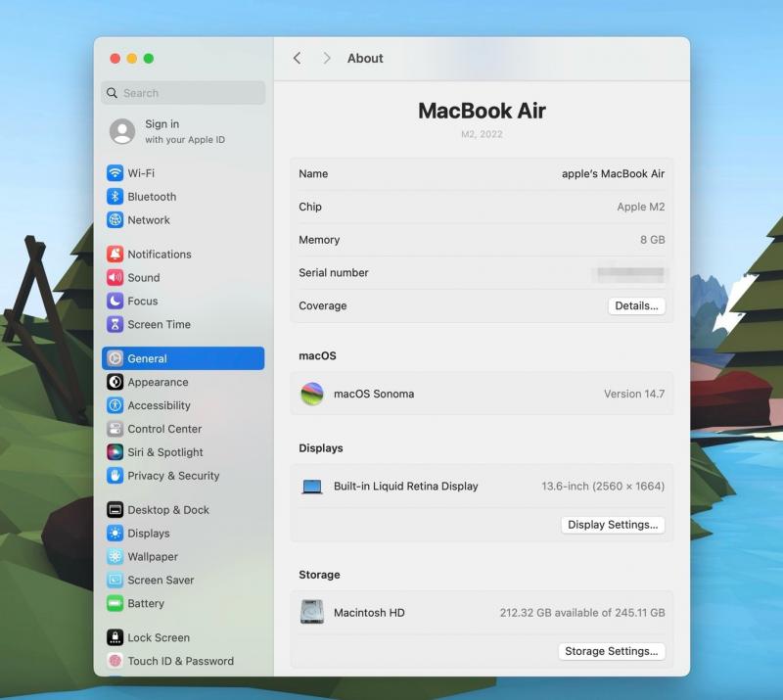Close the System Settings window
The width and height of the screenshot is (783, 700).
click(115, 59)
